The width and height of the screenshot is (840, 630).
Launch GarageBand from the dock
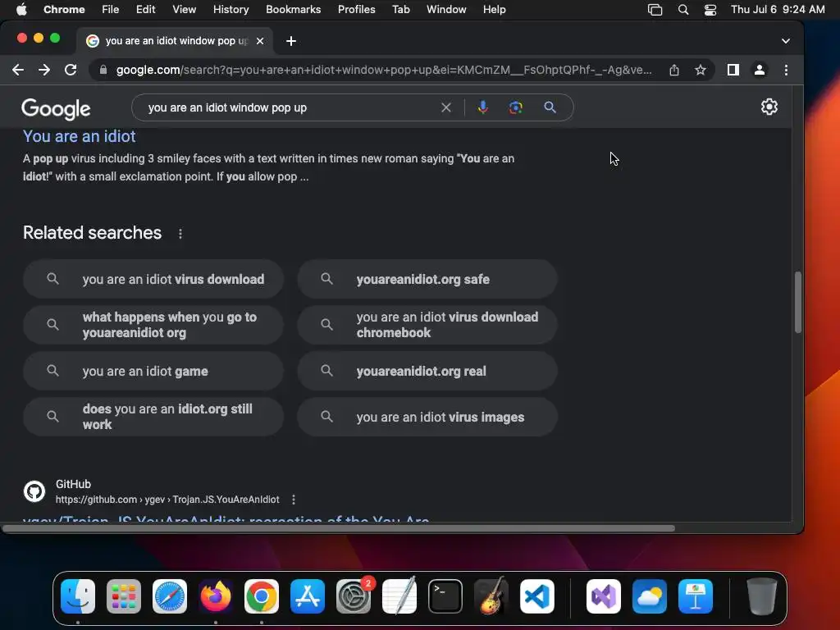pos(491,596)
